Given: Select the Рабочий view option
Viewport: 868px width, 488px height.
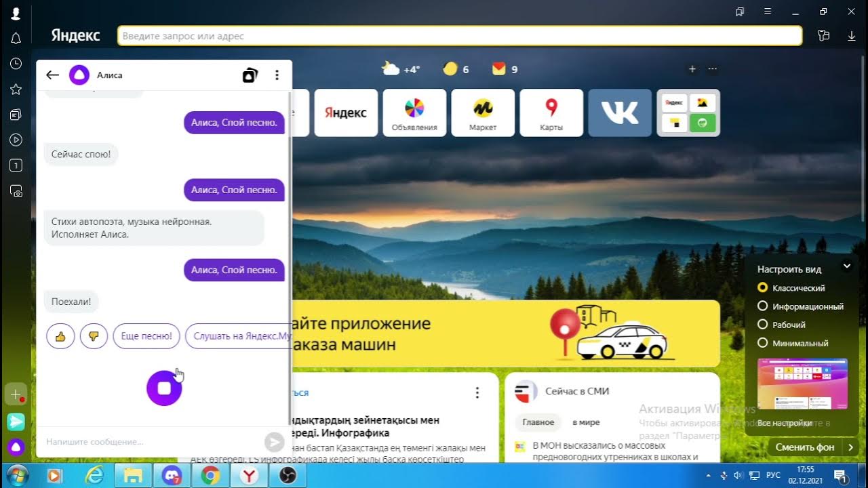Looking at the screenshot, I should [782, 325].
